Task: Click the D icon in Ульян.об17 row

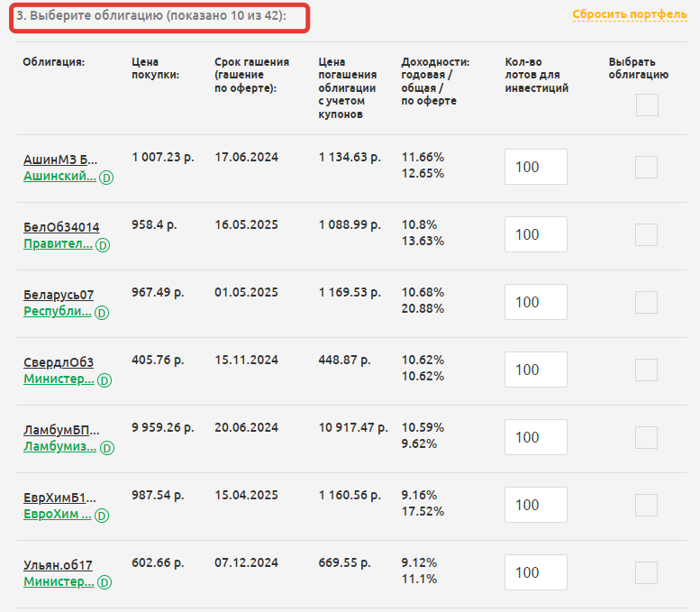Action: [x=105, y=583]
